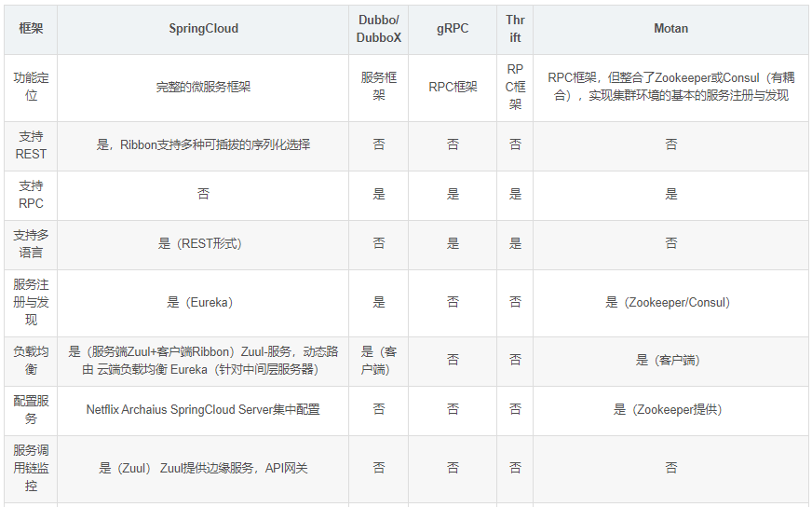
Task: Select the 框架 header cell
Action: 31,29
